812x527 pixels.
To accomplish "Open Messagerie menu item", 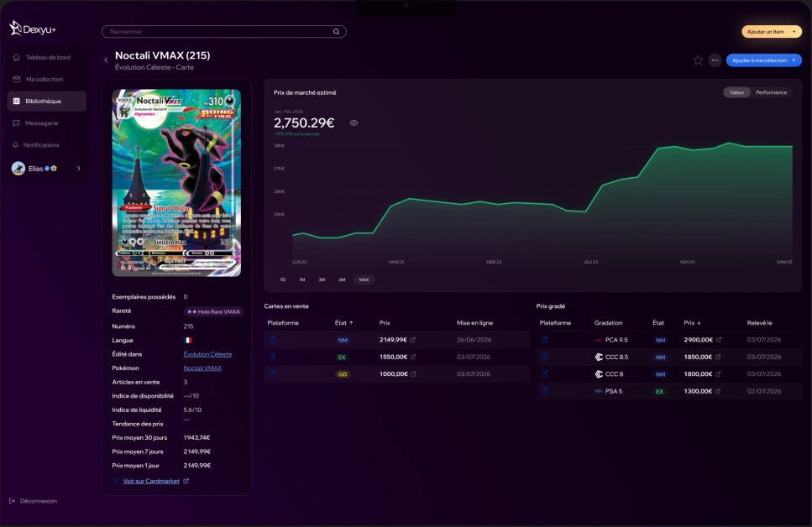I will click(47, 123).
